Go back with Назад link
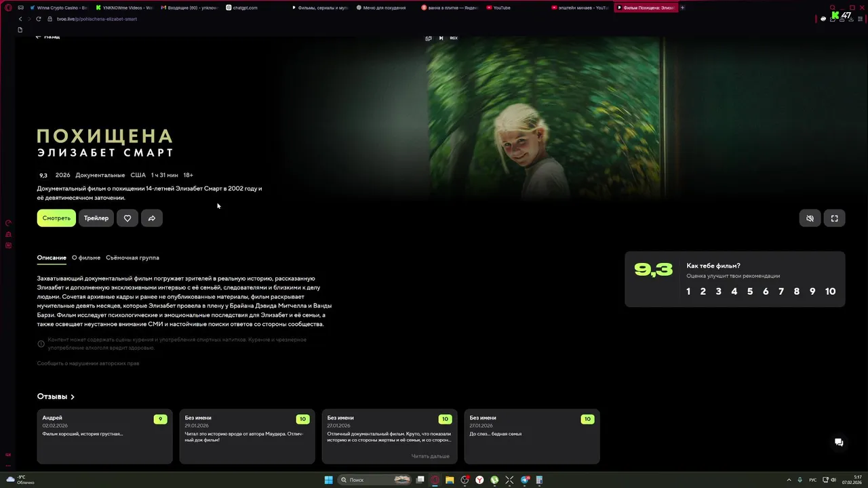 pos(47,37)
